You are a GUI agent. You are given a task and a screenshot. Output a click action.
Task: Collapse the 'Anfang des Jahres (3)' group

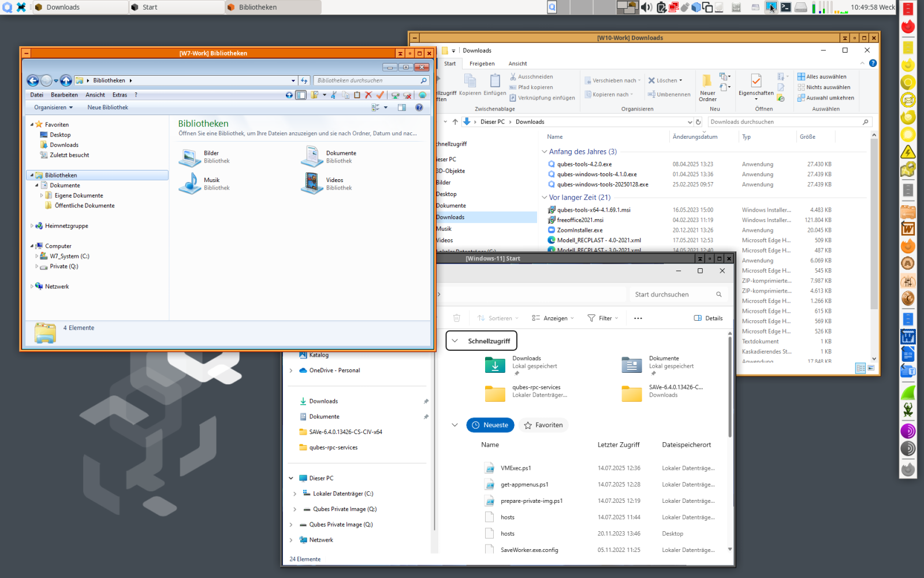click(x=544, y=151)
